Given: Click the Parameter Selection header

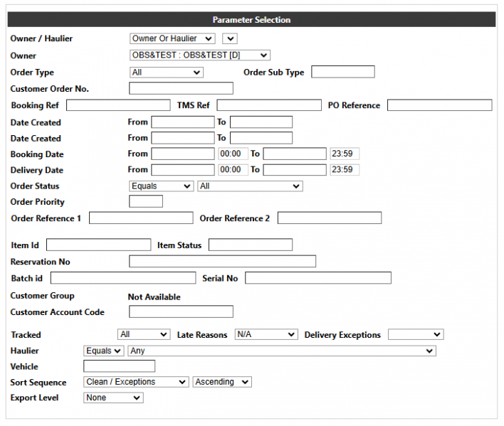Looking at the screenshot, I should pos(251,20).
